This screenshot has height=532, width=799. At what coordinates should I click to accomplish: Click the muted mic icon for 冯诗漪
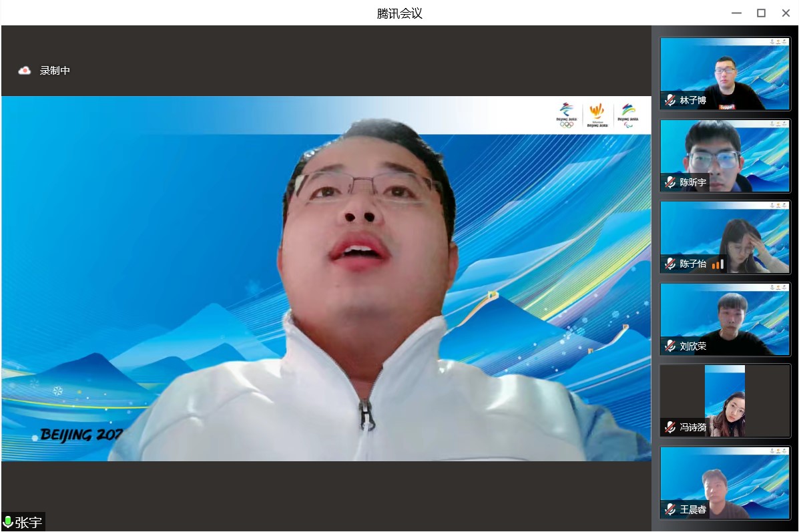(670, 427)
